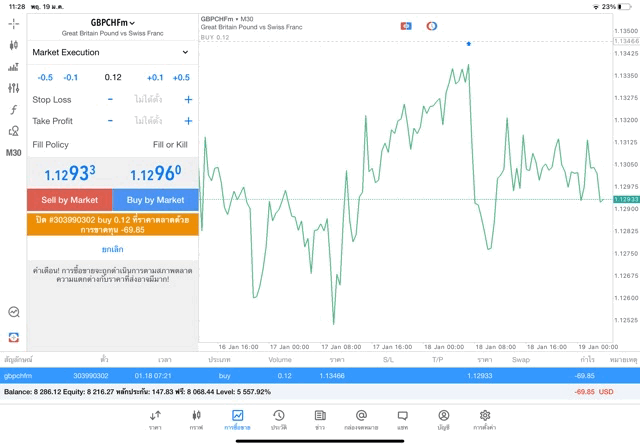The height and width of the screenshot is (447, 640).
Task: Tap the Volume column header
Action: (280, 360)
